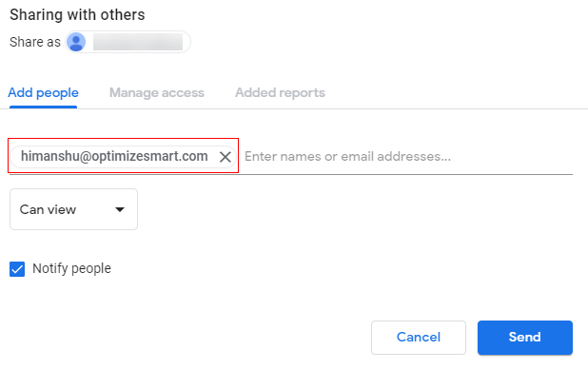
Task: Click the Send button
Action: pyautogui.click(x=525, y=338)
